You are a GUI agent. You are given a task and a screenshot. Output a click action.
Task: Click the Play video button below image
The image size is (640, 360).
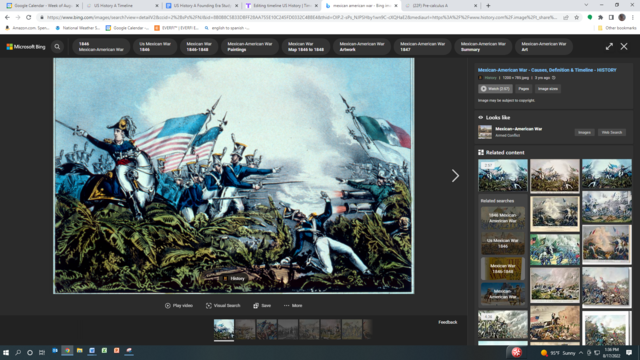coord(179,305)
